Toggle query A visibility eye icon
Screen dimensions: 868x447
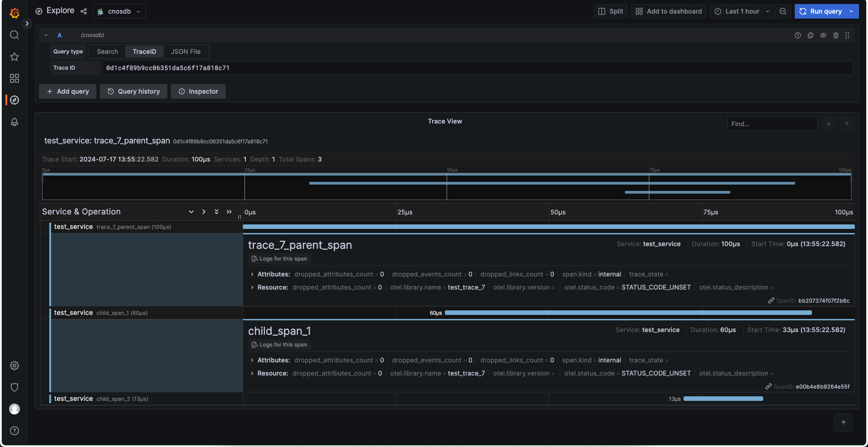pyautogui.click(x=823, y=35)
